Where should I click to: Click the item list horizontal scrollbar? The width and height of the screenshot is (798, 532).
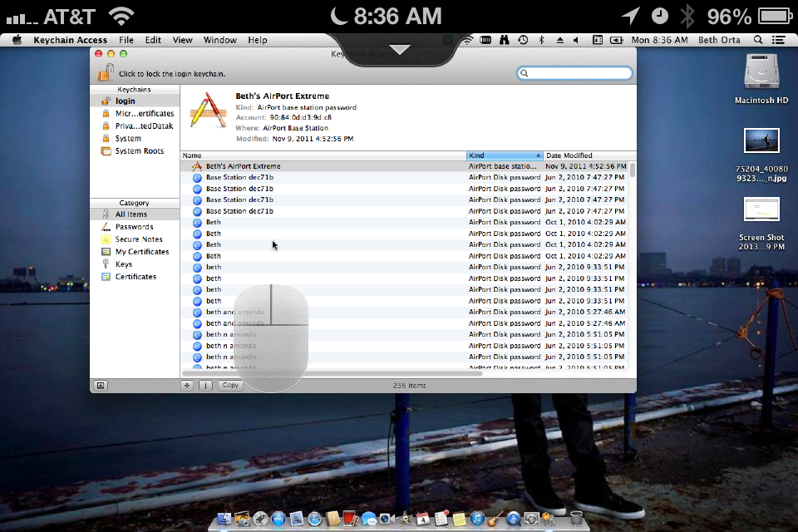point(332,373)
